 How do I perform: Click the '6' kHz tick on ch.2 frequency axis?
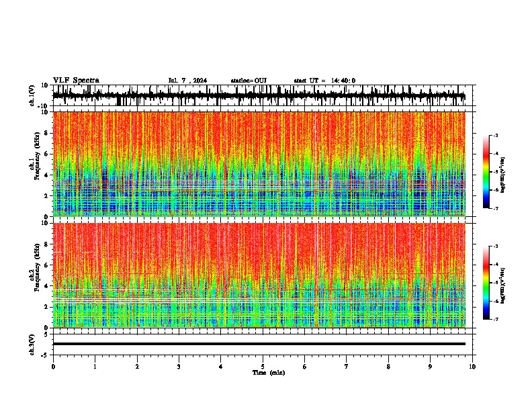[47, 265]
